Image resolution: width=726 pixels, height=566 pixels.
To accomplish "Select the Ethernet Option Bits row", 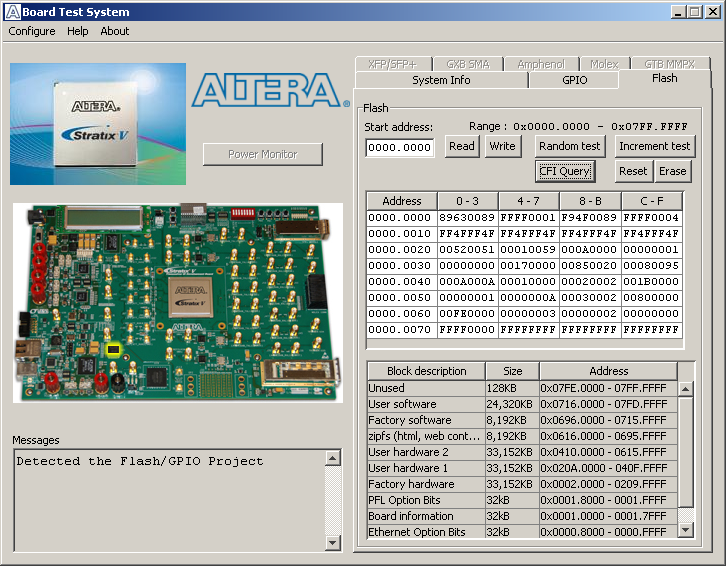I will 522,532.
